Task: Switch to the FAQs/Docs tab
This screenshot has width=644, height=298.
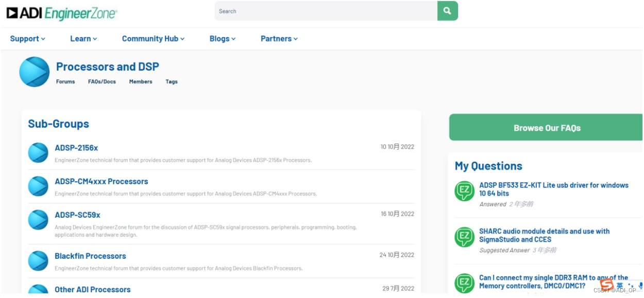Action: pyautogui.click(x=102, y=81)
